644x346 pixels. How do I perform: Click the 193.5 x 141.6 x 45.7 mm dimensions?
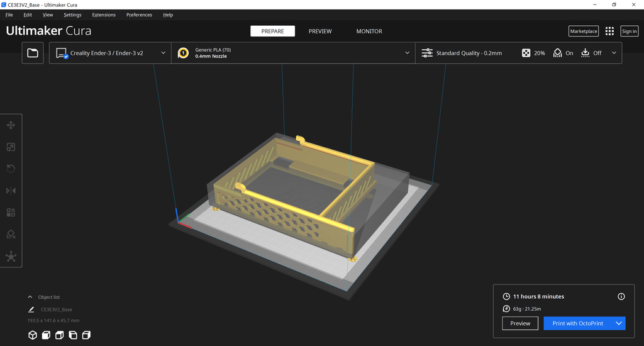pyautogui.click(x=53, y=321)
